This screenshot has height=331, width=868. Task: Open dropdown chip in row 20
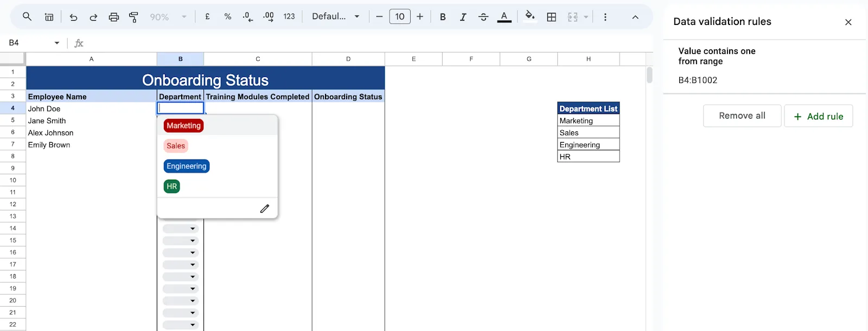pos(181,301)
